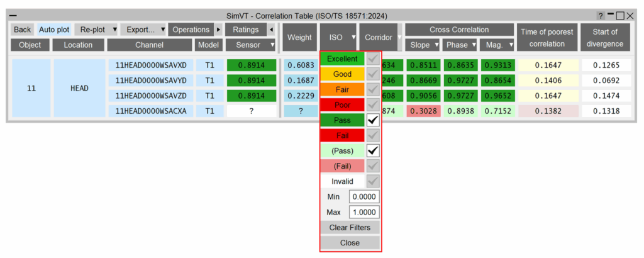Close the ISO filter popup
The image size is (644, 258).
pyautogui.click(x=350, y=242)
